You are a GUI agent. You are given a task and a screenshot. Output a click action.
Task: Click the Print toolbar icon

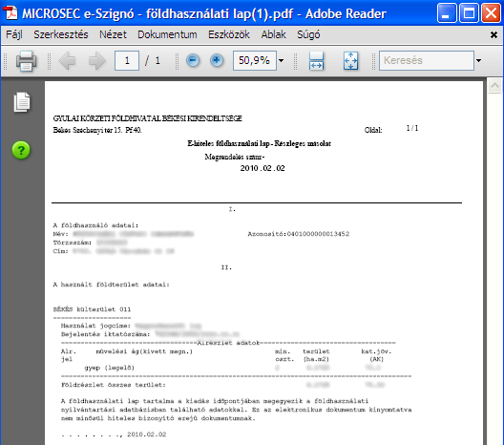26,60
